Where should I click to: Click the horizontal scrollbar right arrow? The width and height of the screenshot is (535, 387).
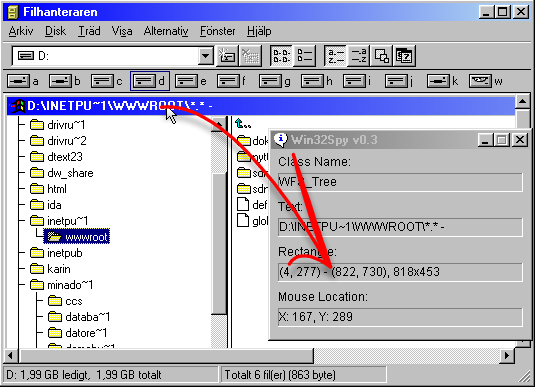point(507,356)
